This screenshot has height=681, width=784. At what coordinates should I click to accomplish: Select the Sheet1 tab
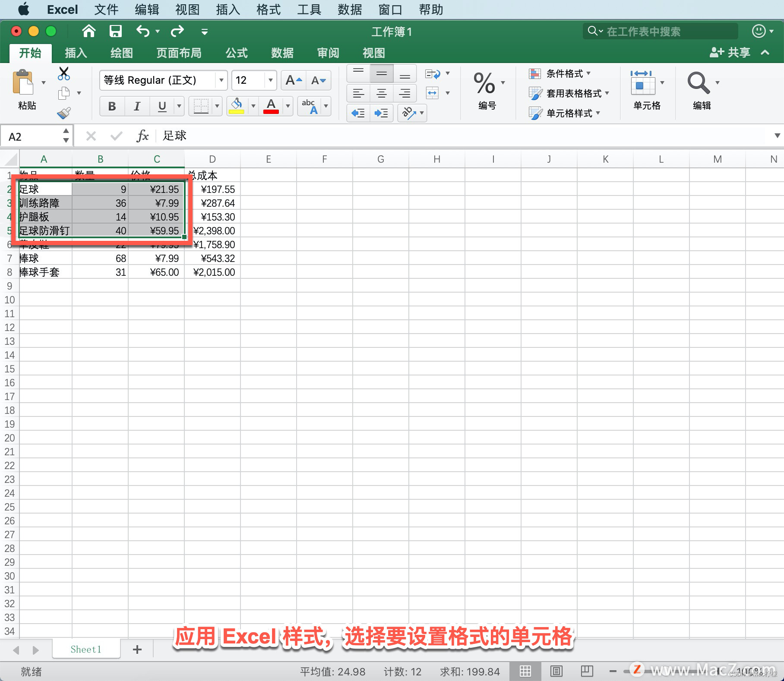[86, 649]
